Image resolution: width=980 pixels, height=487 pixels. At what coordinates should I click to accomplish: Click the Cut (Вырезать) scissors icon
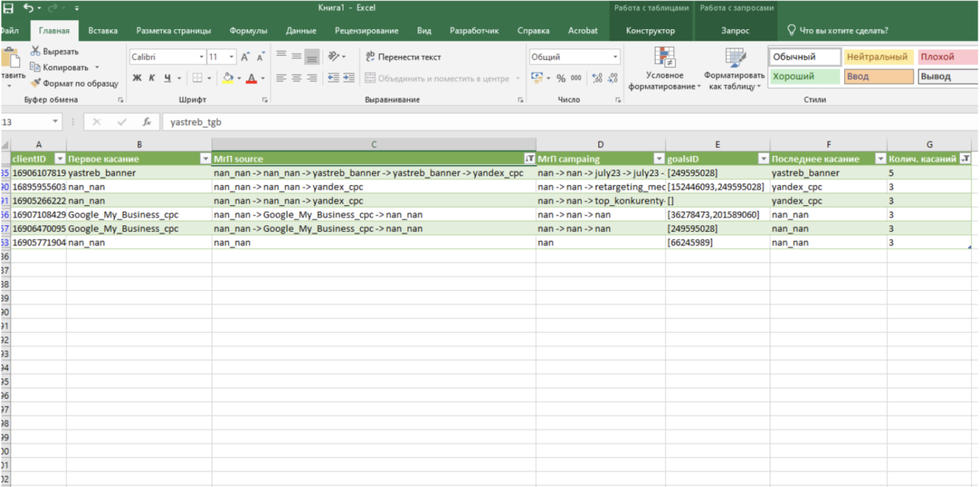point(35,52)
